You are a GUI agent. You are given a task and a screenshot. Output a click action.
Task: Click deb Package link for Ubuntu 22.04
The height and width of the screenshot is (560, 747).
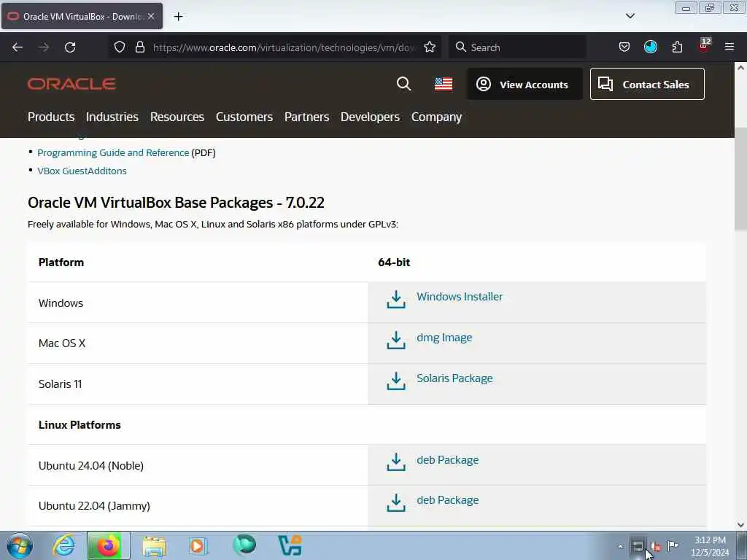point(448,500)
